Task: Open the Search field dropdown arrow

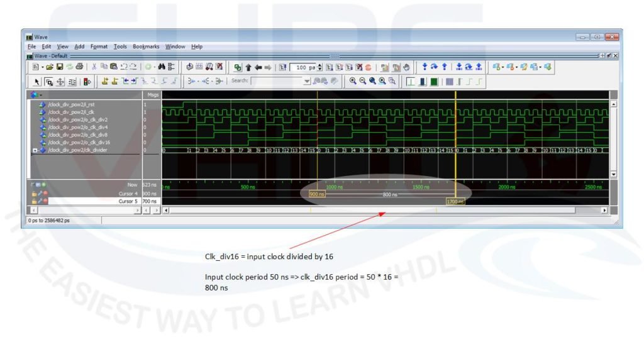Action: pyautogui.click(x=307, y=81)
